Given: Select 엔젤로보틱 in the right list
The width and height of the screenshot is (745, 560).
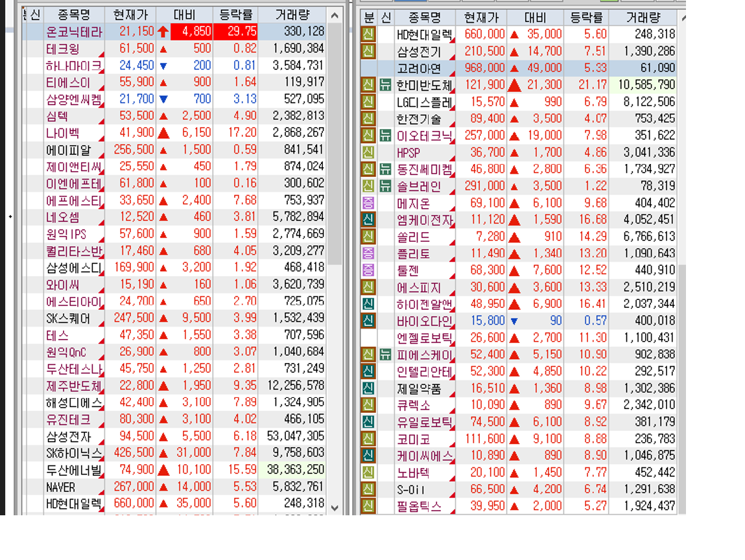Looking at the screenshot, I should [x=518, y=338].
